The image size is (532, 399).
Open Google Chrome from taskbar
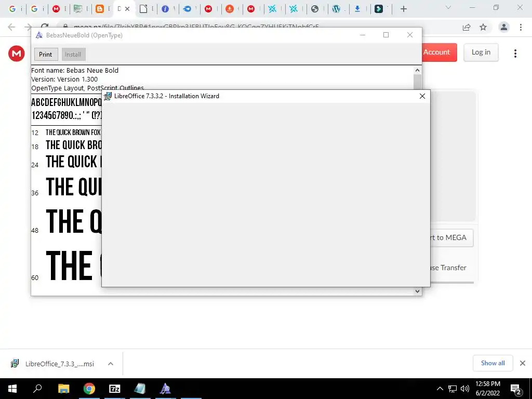[x=89, y=389]
